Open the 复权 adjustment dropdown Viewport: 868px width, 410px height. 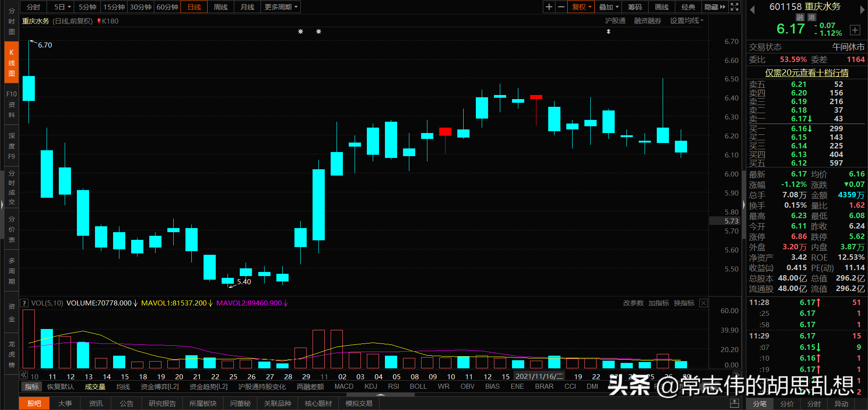pyautogui.click(x=581, y=7)
